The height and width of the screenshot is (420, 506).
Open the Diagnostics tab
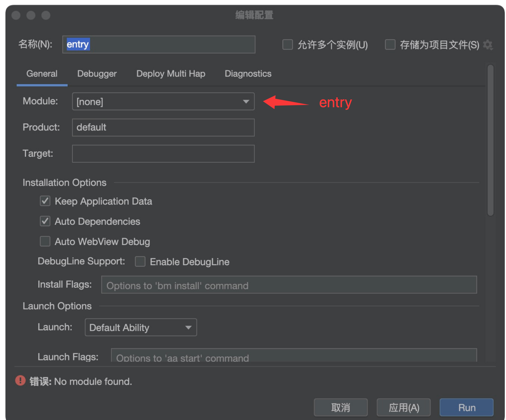(248, 74)
